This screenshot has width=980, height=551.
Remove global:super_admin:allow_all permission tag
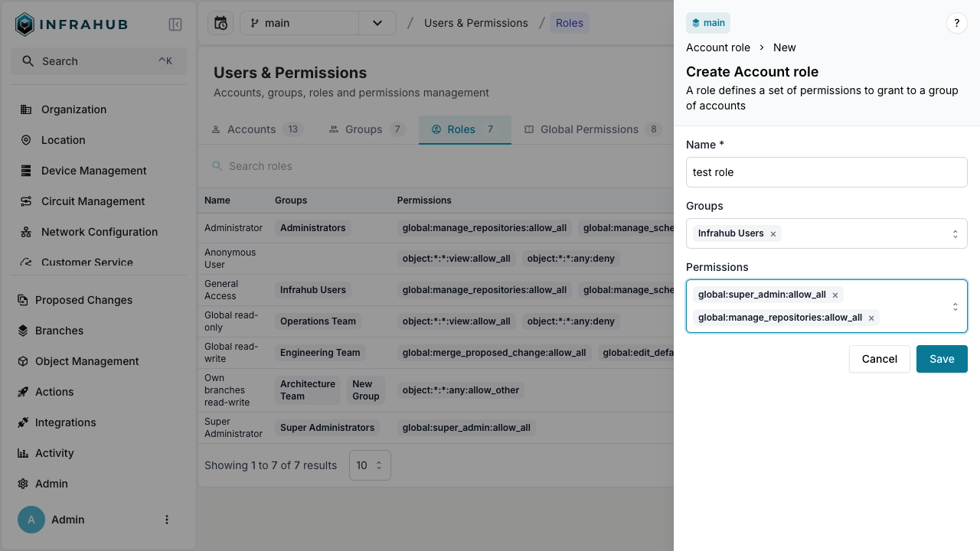pyautogui.click(x=835, y=295)
